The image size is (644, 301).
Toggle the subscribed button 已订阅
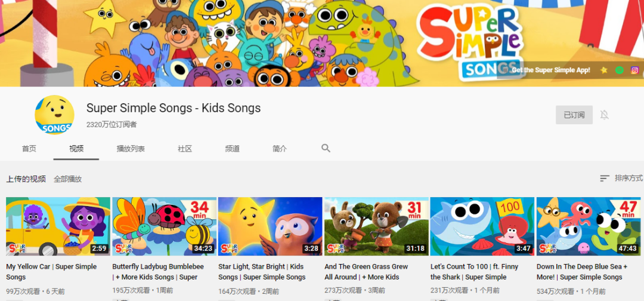[x=574, y=115]
